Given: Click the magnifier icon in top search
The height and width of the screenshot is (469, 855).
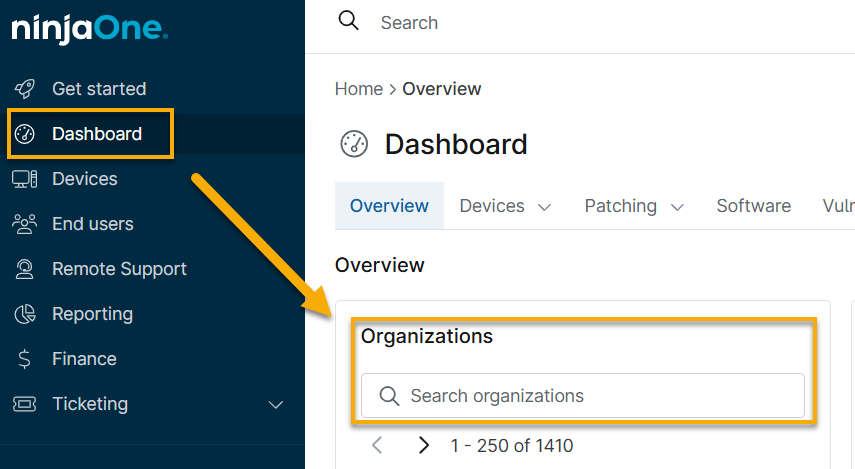Looking at the screenshot, I should (348, 22).
